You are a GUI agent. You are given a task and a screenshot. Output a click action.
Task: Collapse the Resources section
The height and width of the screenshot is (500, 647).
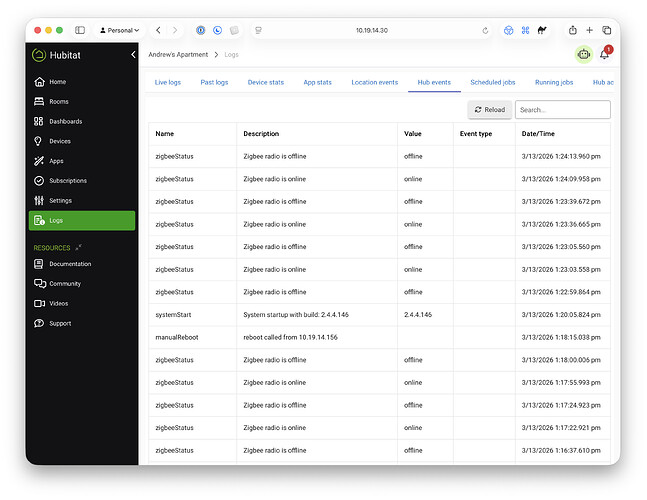point(78,248)
